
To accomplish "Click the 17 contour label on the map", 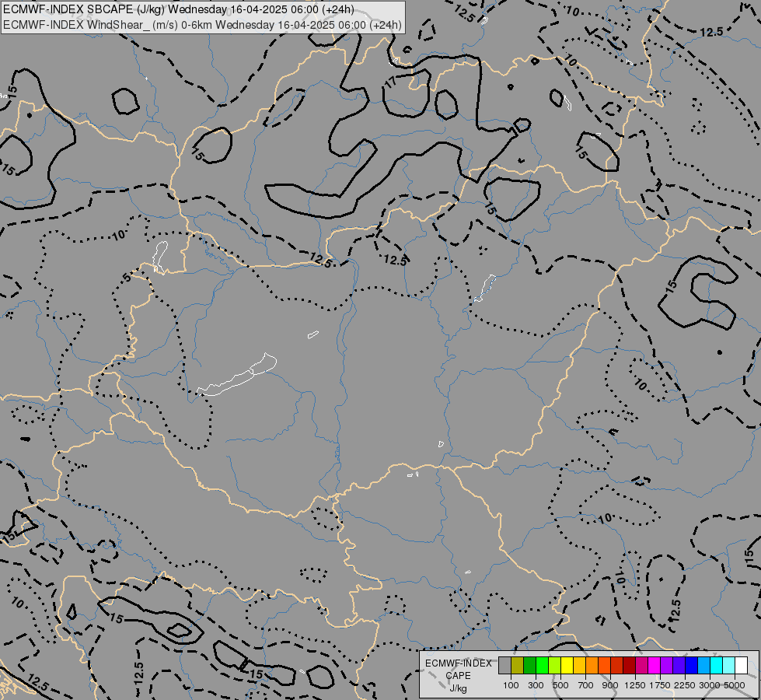I will pos(391,82).
